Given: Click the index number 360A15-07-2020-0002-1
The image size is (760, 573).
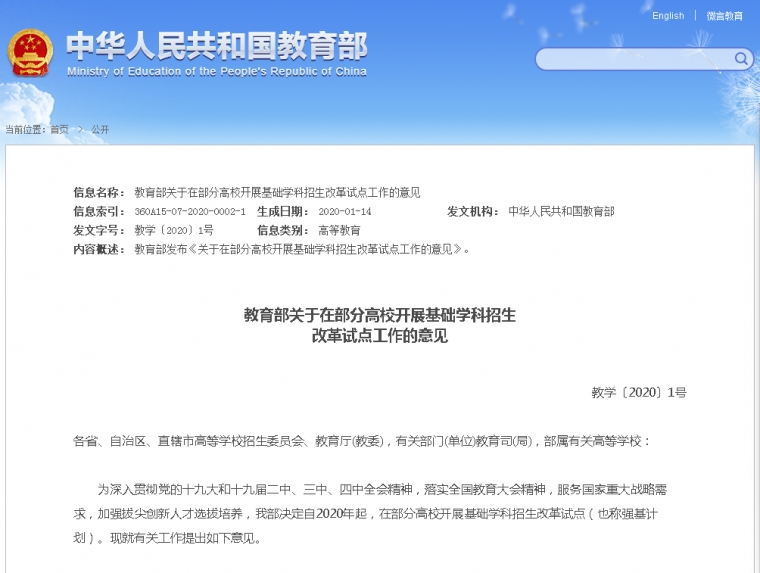Looking at the screenshot, I should (190, 211).
